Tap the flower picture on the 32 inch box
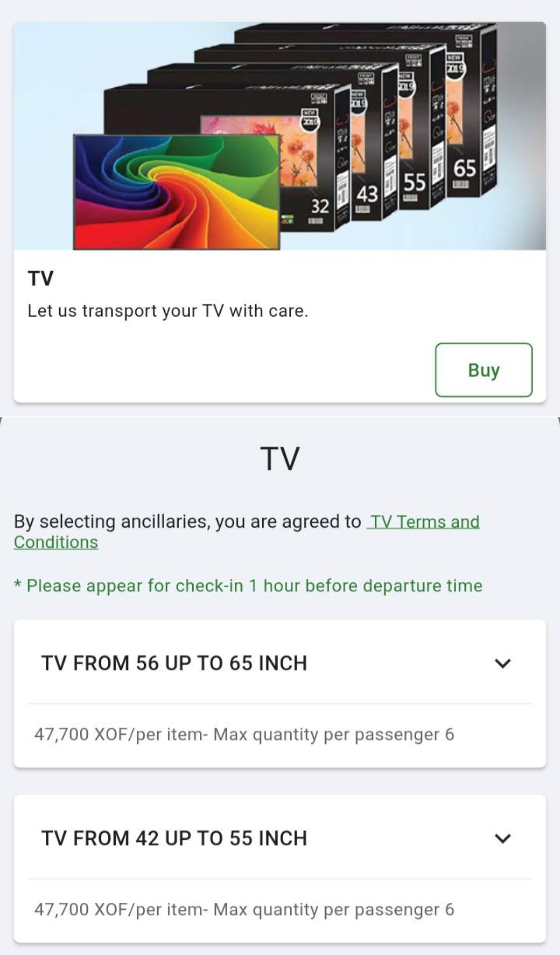This screenshot has height=955, width=560. pyautogui.click(x=299, y=149)
